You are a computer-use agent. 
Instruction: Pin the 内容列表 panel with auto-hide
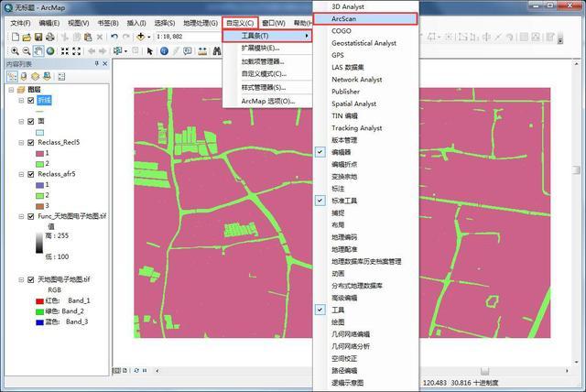coord(96,64)
